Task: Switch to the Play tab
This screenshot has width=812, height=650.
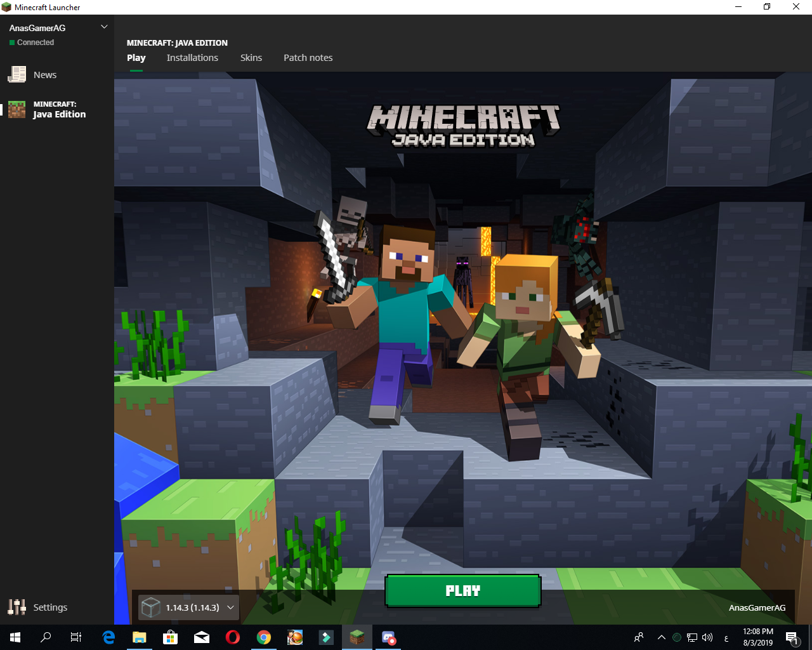Action: (136, 58)
